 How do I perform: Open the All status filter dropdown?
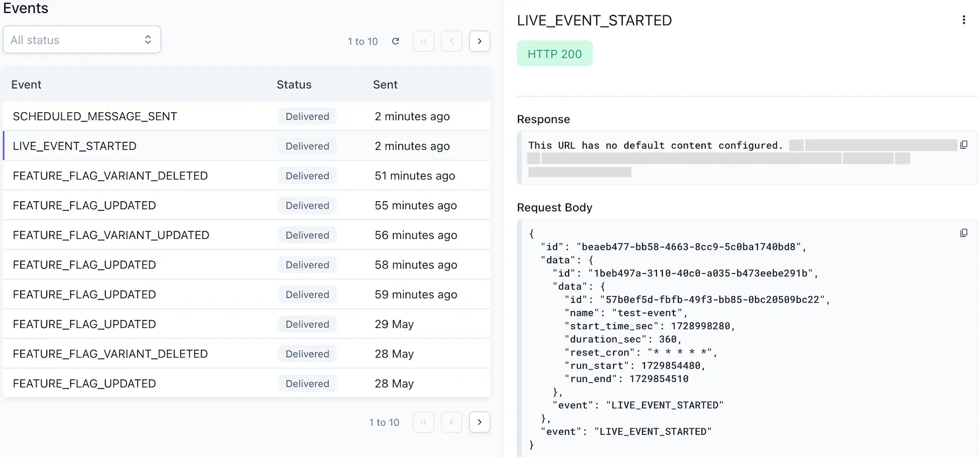click(x=82, y=40)
